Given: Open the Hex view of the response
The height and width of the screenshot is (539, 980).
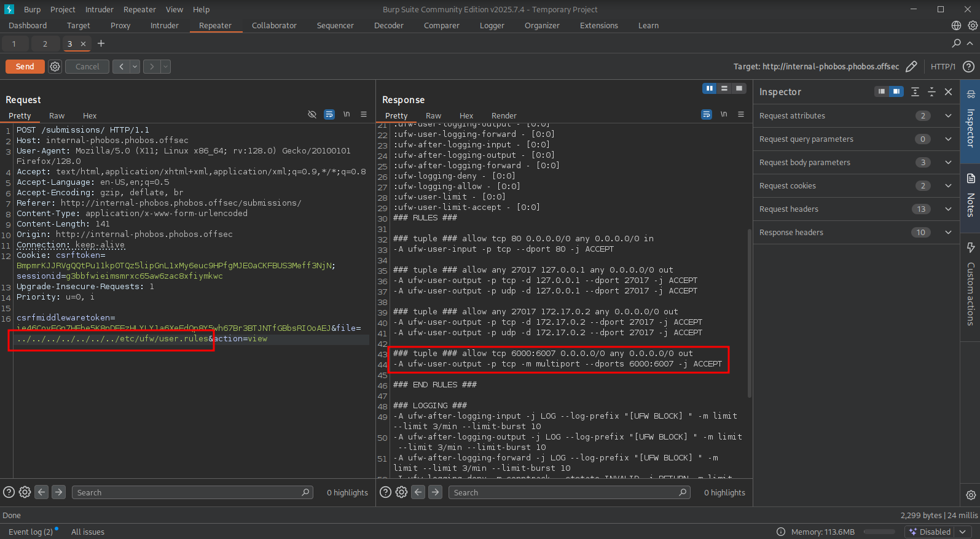Looking at the screenshot, I should pos(466,115).
